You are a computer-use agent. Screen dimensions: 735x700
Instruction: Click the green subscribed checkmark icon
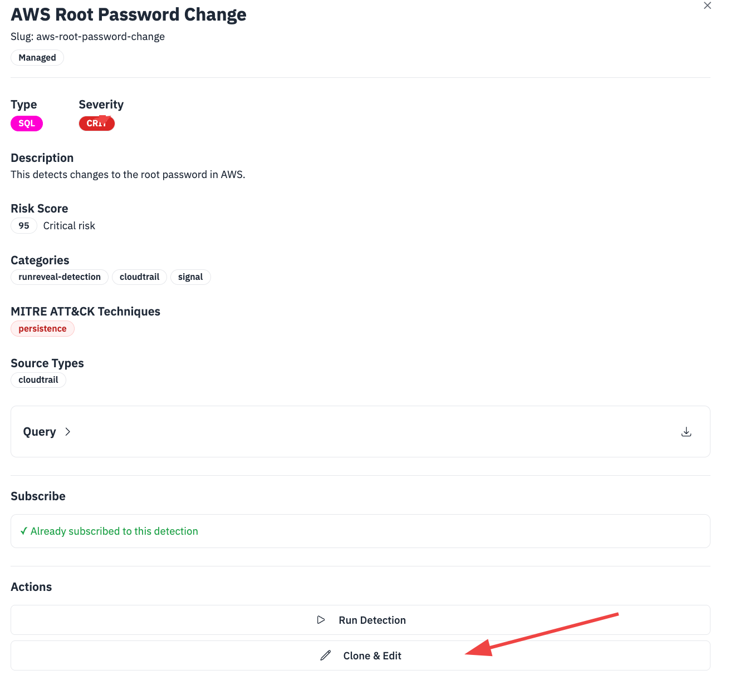tap(24, 531)
